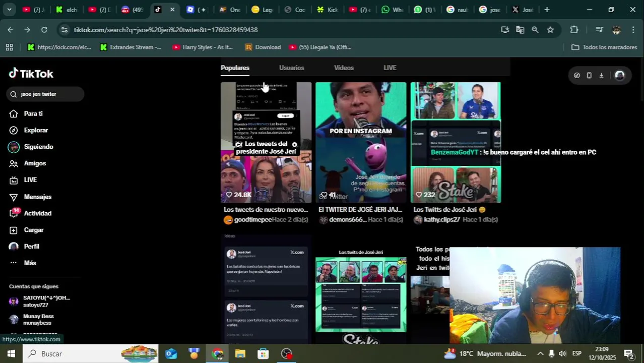Open the Download bookmark
Screen dimensions: 644x363
pos(263,47)
